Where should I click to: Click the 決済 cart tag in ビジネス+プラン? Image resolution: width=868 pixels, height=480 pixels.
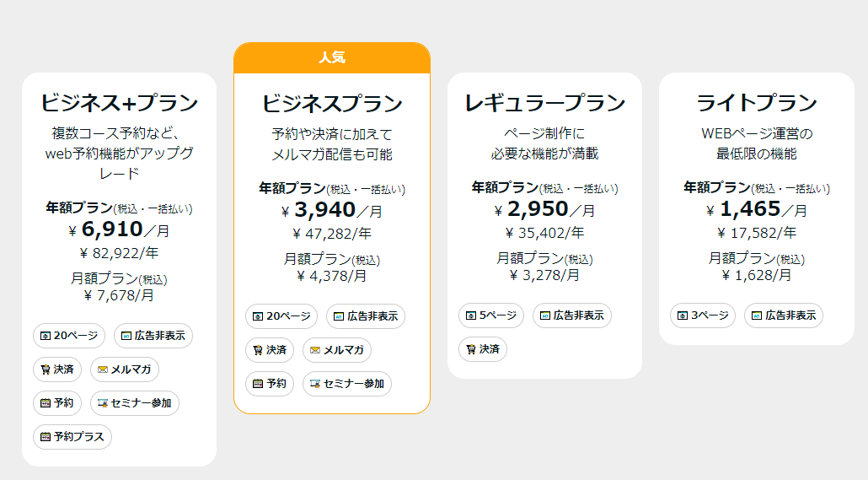pyautogui.click(x=57, y=369)
